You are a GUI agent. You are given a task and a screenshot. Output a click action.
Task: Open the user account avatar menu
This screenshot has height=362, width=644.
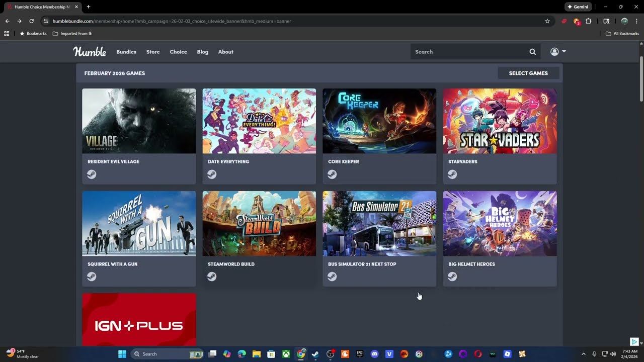[x=554, y=52]
